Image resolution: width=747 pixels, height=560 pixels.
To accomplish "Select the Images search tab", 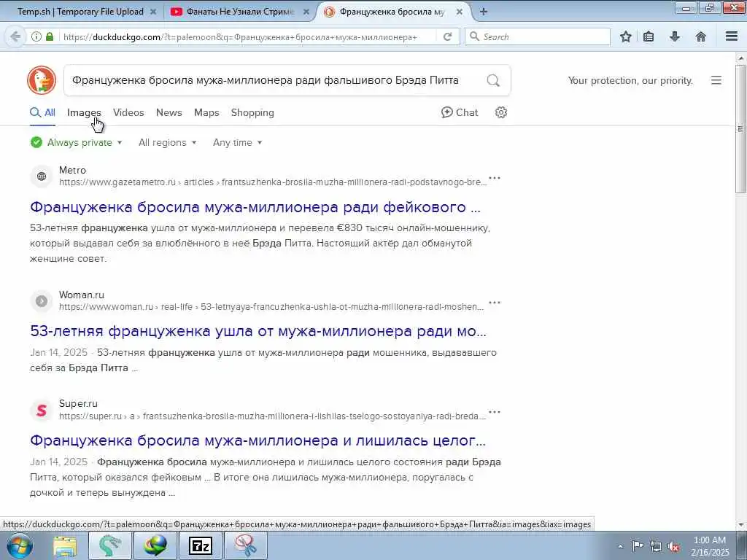I will pyautogui.click(x=84, y=112).
